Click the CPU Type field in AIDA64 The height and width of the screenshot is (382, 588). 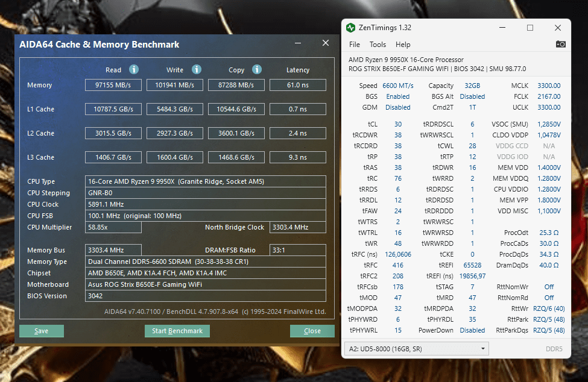(206, 181)
